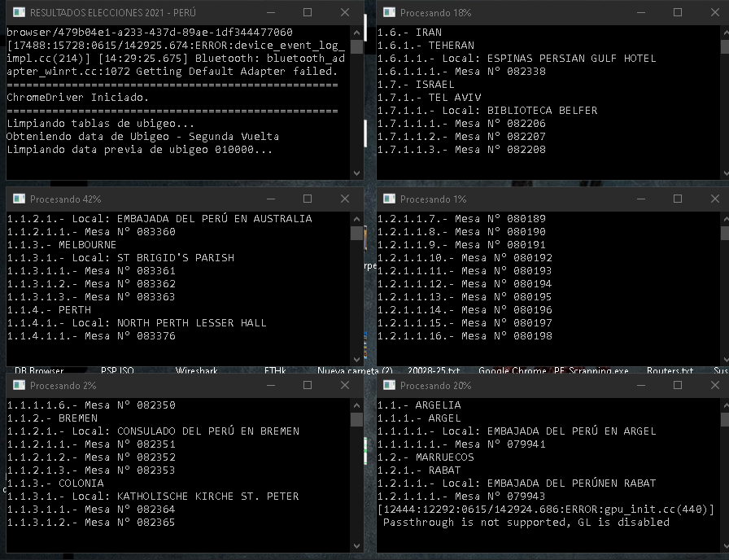Click EMBAJADA DEL PERÚ EN ARGEL line
The width and height of the screenshot is (729, 560).
click(x=517, y=431)
